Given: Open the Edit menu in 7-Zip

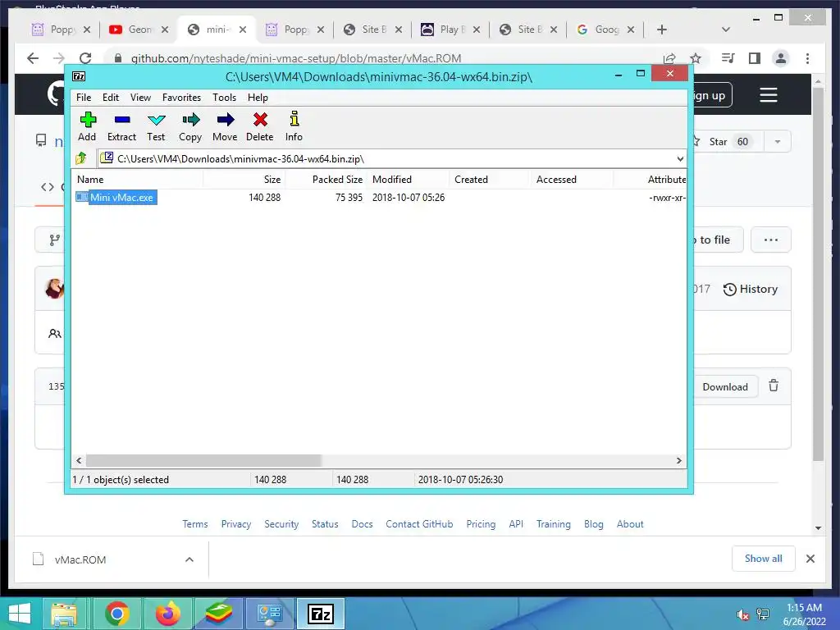Looking at the screenshot, I should click(x=111, y=98).
